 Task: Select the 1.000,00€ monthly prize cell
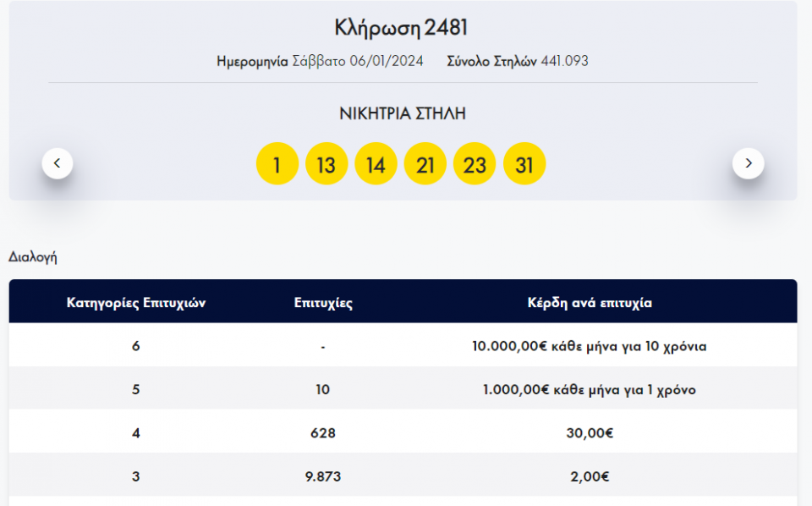(590, 390)
